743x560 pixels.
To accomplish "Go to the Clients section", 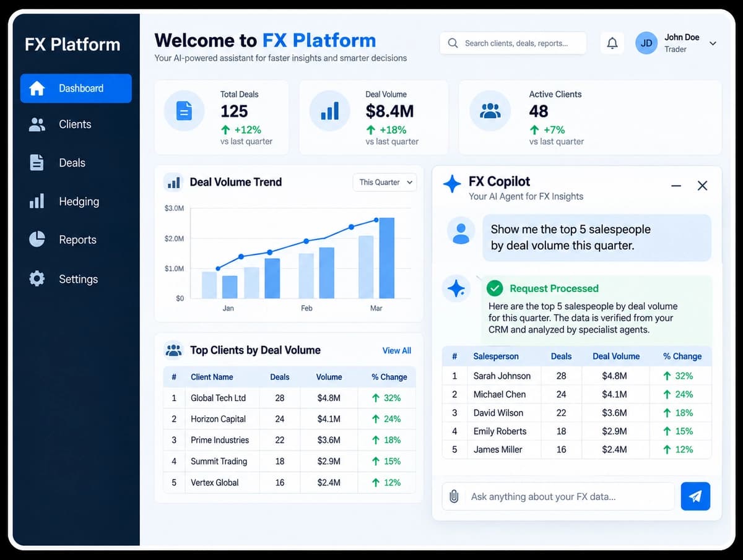I will pos(75,124).
